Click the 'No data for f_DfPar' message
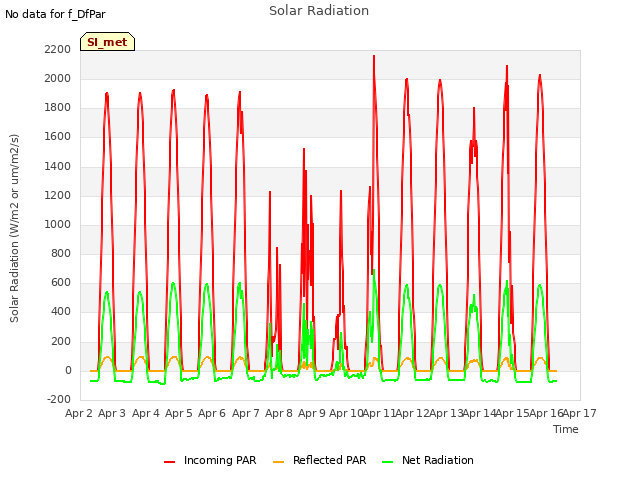Image resolution: width=640 pixels, height=480 pixels. point(55,14)
